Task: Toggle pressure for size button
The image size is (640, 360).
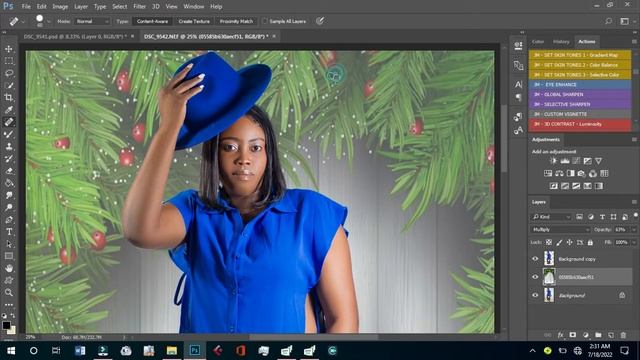Action: 320,21
